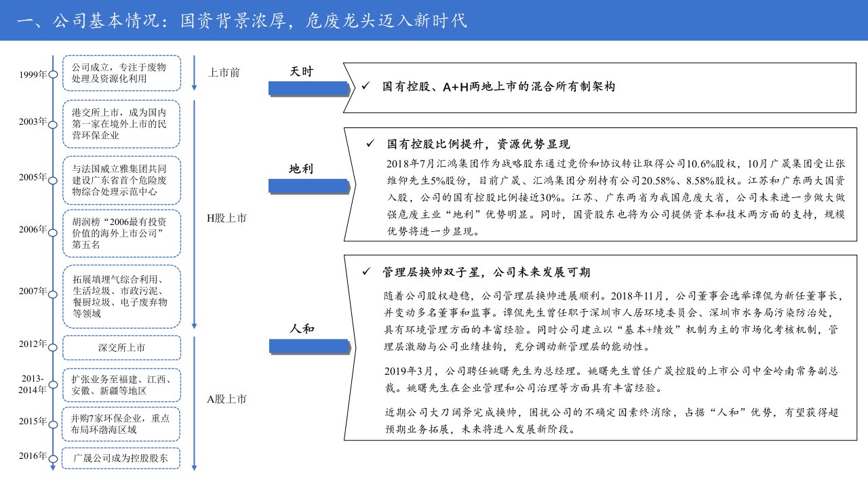Click the checkmark before 国有控股、A+H

click(x=366, y=87)
